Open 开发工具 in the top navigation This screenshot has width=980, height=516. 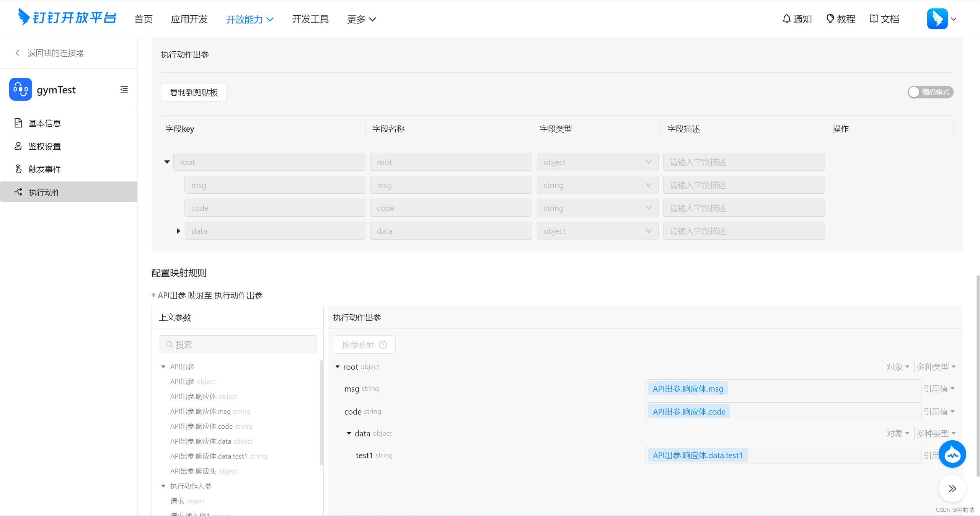(310, 19)
